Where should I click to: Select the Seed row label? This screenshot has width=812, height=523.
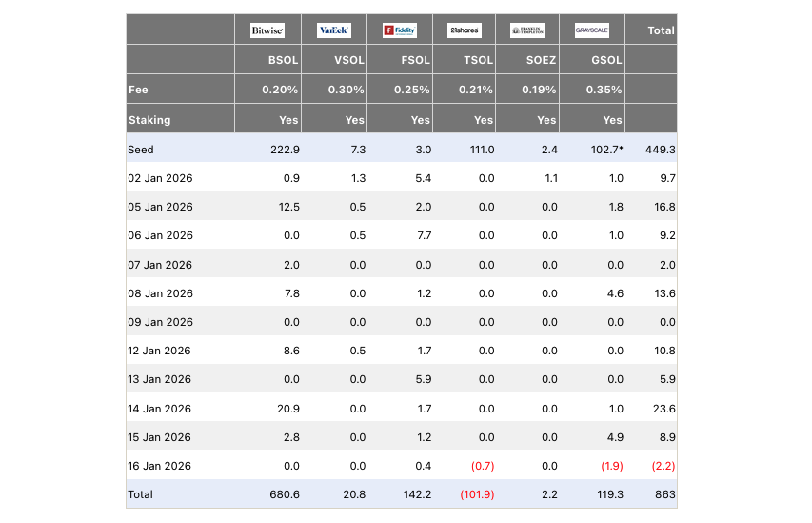[x=141, y=150]
